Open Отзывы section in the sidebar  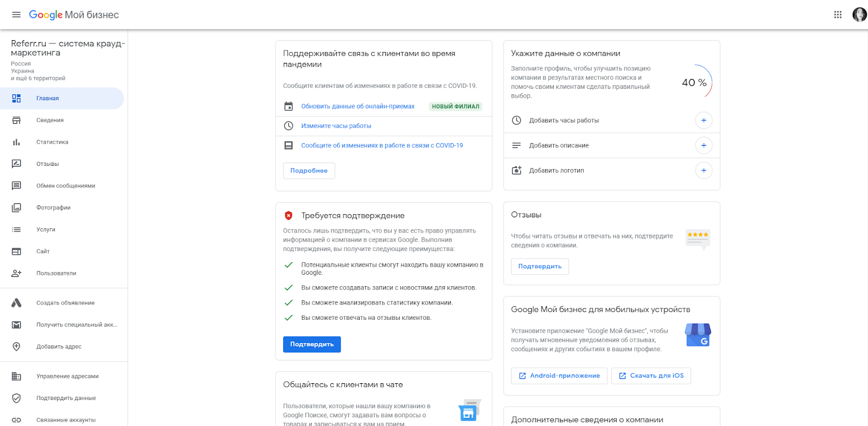[62, 164]
